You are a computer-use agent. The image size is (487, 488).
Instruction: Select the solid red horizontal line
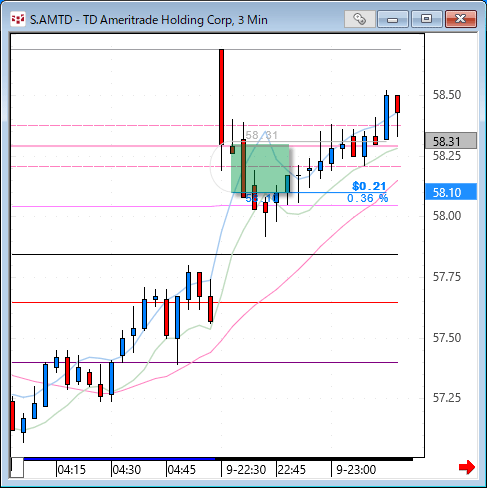point(205,302)
